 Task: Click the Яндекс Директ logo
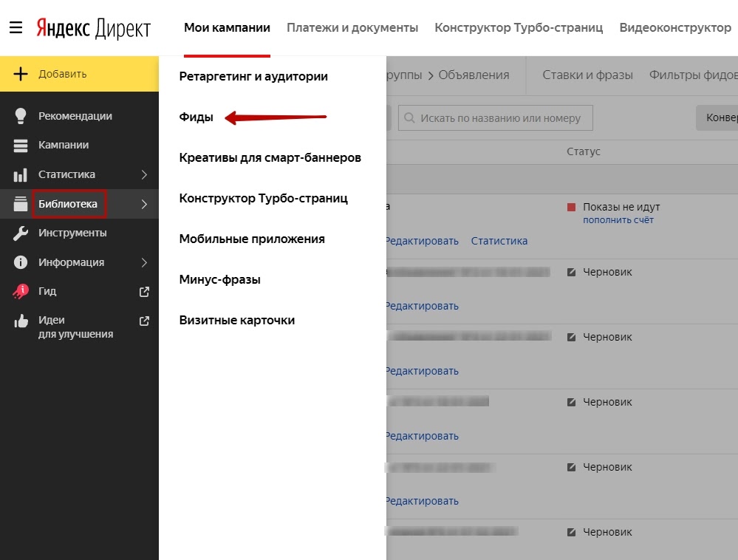tap(94, 28)
